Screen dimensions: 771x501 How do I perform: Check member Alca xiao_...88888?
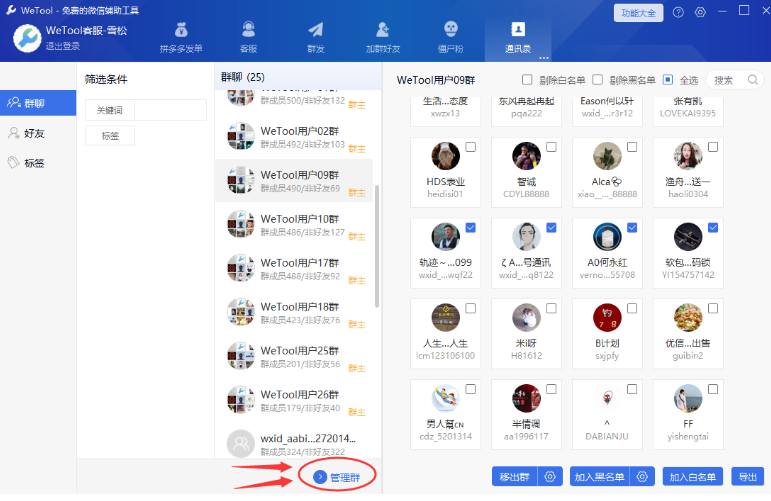(632, 147)
